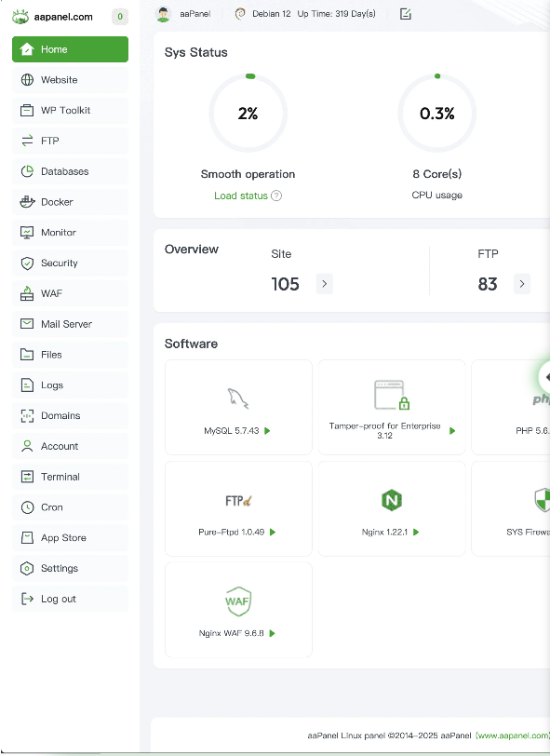Click play arrow beside Tamper-proof for Enterprise
The image size is (550, 756).
click(452, 430)
